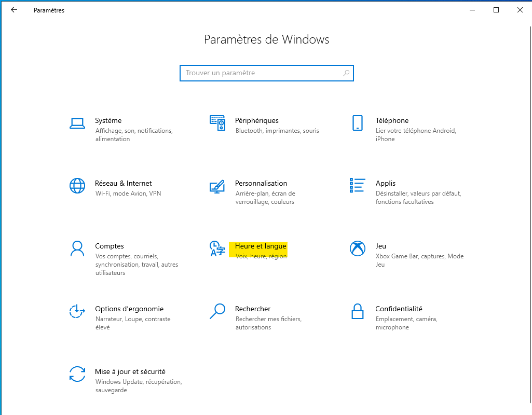Open the Rechercher magnifier icon
This screenshot has height=415, width=532.
click(217, 311)
